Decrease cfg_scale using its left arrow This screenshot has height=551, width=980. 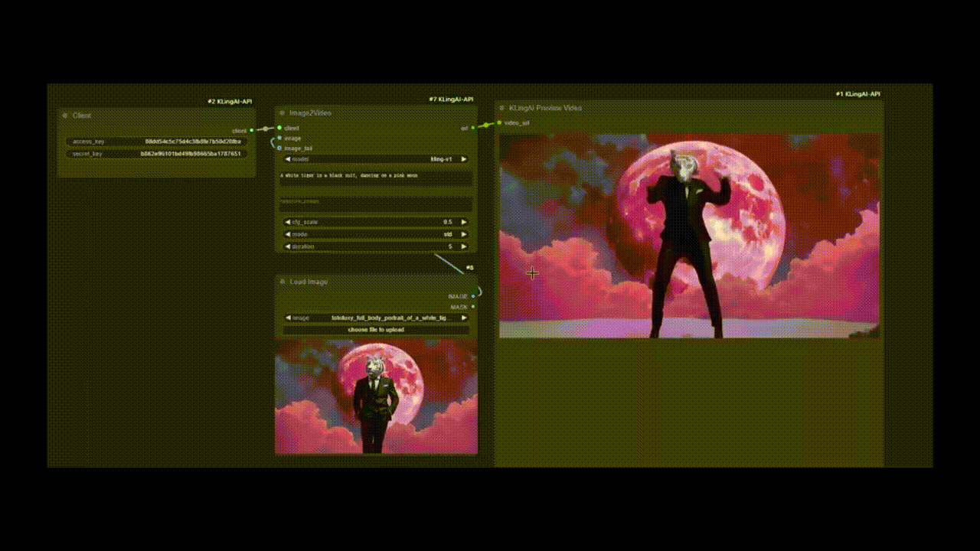(x=286, y=222)
